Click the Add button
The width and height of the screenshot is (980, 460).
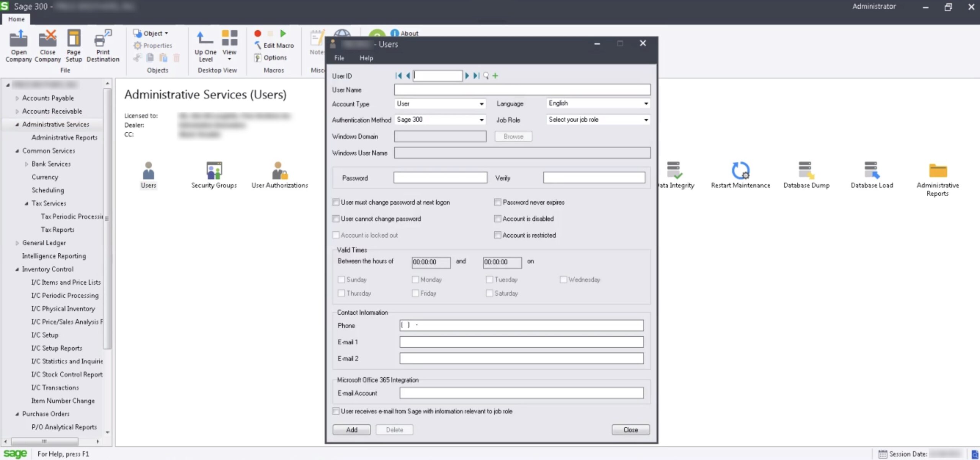coord(351,430)
